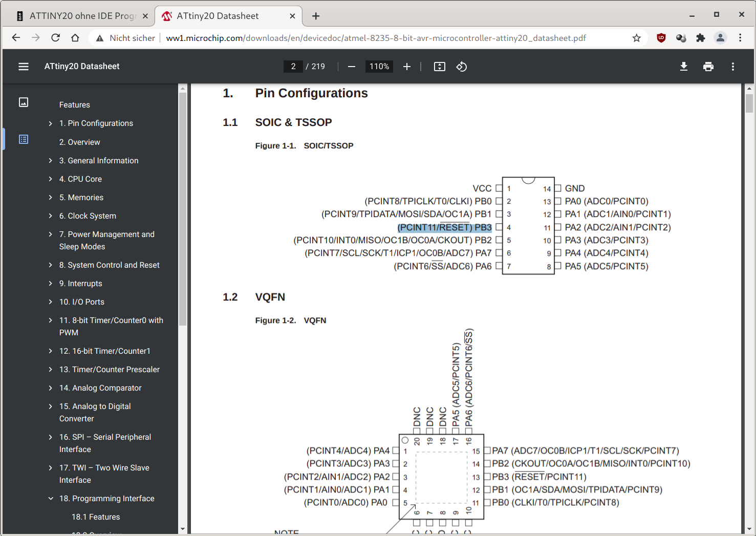The image size is (756, 536).
Task: Click the 110% zoom level field
Action: tap(379, 67)
